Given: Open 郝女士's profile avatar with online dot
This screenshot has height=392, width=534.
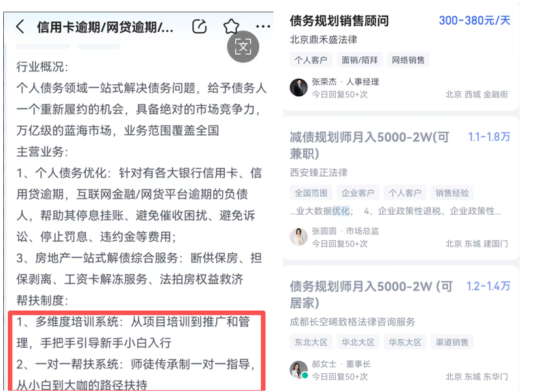Looking at the screenshot, I should pyautogui.click(x=299, y=370).
